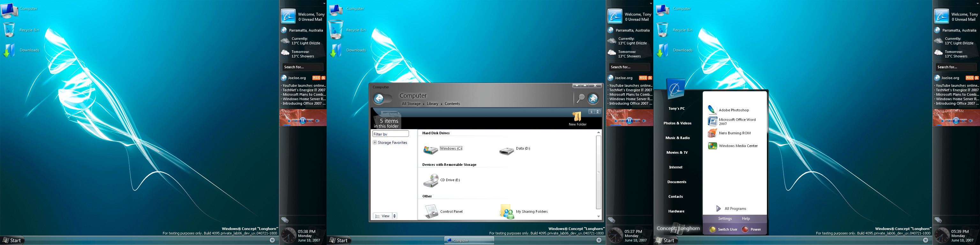Open Photos & Videos in Start menu
The height and width of the screenshot is (245, 980).
point(677,123)
